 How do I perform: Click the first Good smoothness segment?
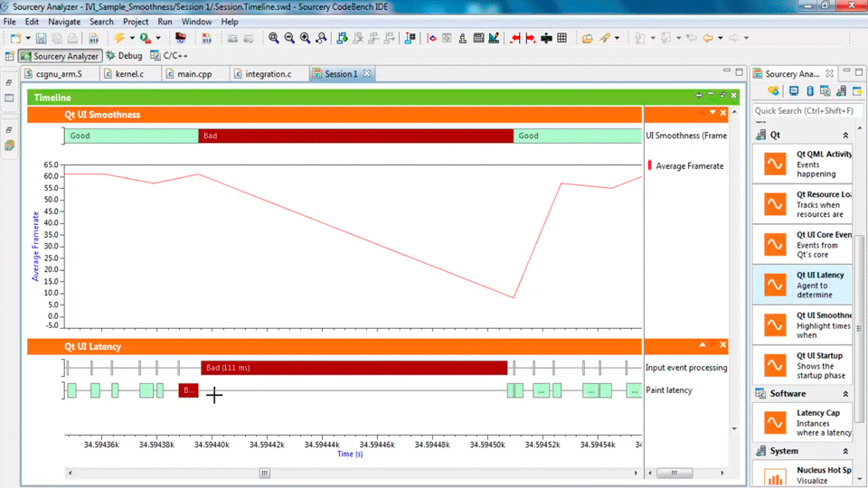[x=131, y=136]
